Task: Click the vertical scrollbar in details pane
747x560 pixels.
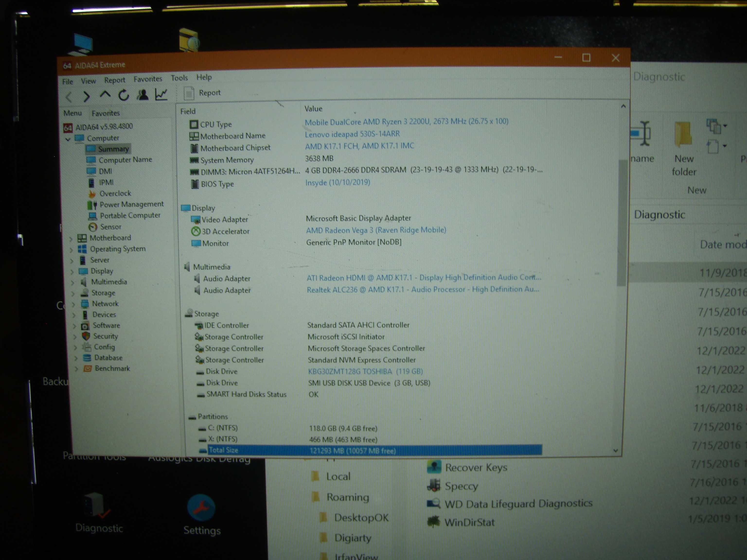Action: pos(622,223)
